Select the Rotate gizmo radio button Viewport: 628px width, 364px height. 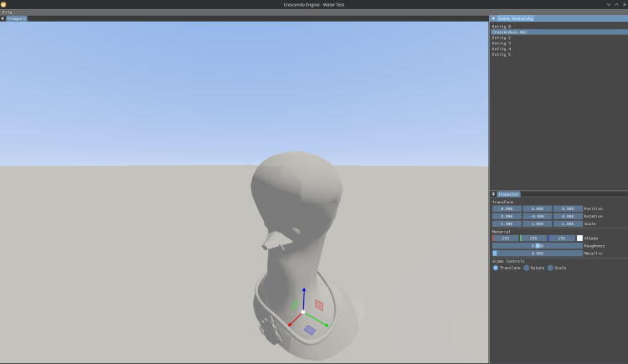coord(527,268)
